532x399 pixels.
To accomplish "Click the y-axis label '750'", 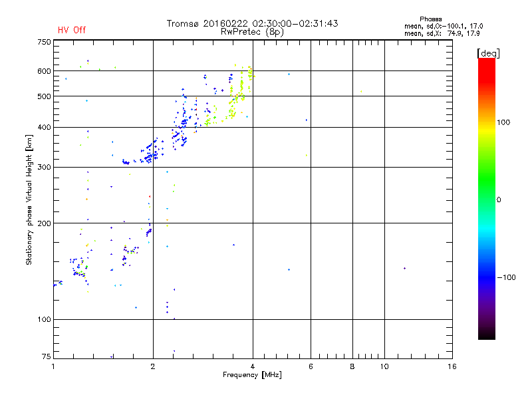I will 44,42.
